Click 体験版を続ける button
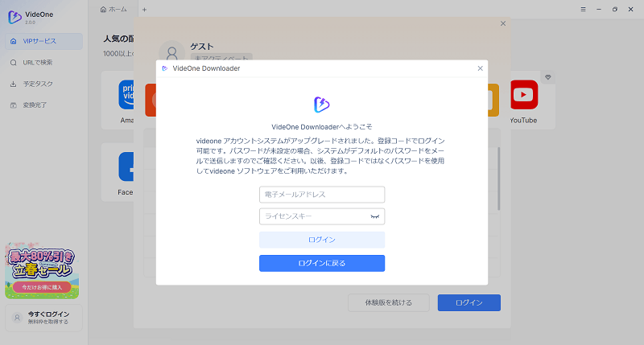This screenshot has height=345, width=644. (389, 302)
